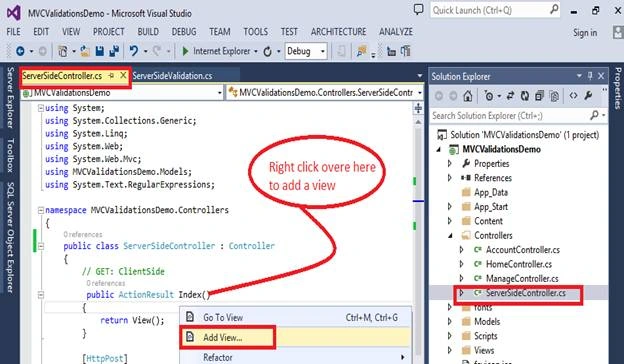
Task: Open the editor tab overflow dropdown
Action: point(419,76)
